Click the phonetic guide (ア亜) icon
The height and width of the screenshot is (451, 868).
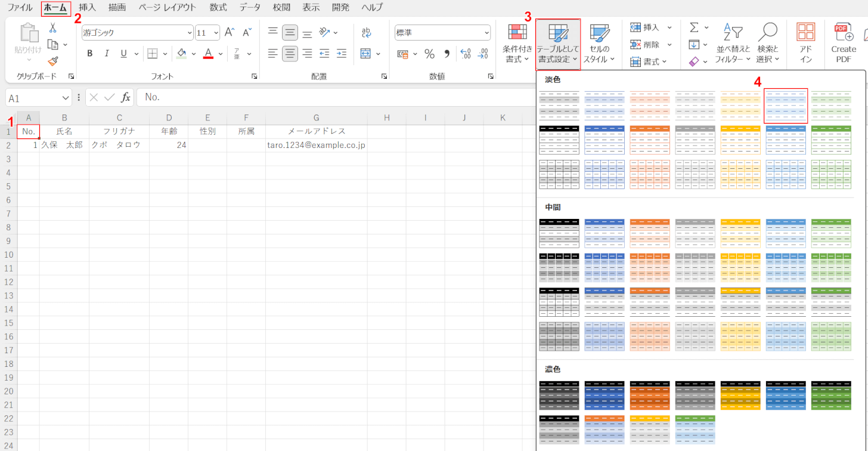pyautogui.click(x=237, y=54)
